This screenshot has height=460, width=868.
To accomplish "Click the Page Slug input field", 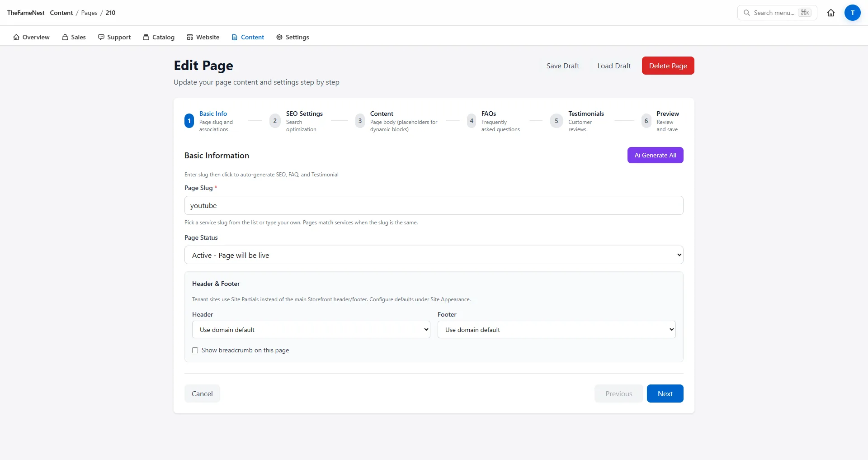I will pos(434,205).
